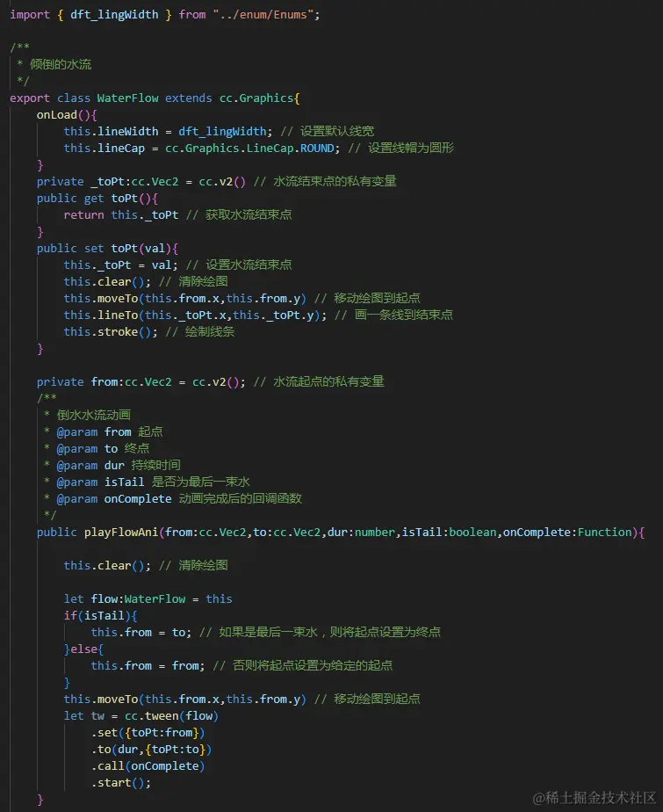The width and height of the screenshot is (663, 812).
Task: Click the 'export' keyword in the class declaration
Action: (30, 98)
